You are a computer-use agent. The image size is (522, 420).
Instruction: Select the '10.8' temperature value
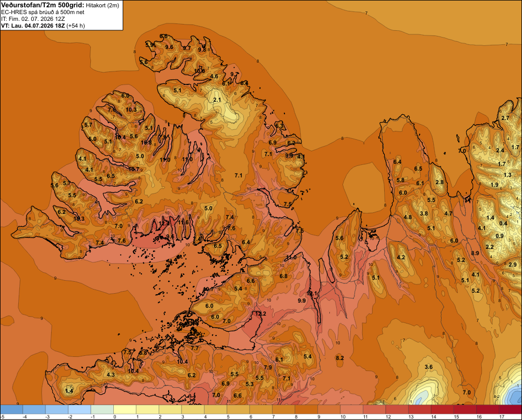pos(146,142)
